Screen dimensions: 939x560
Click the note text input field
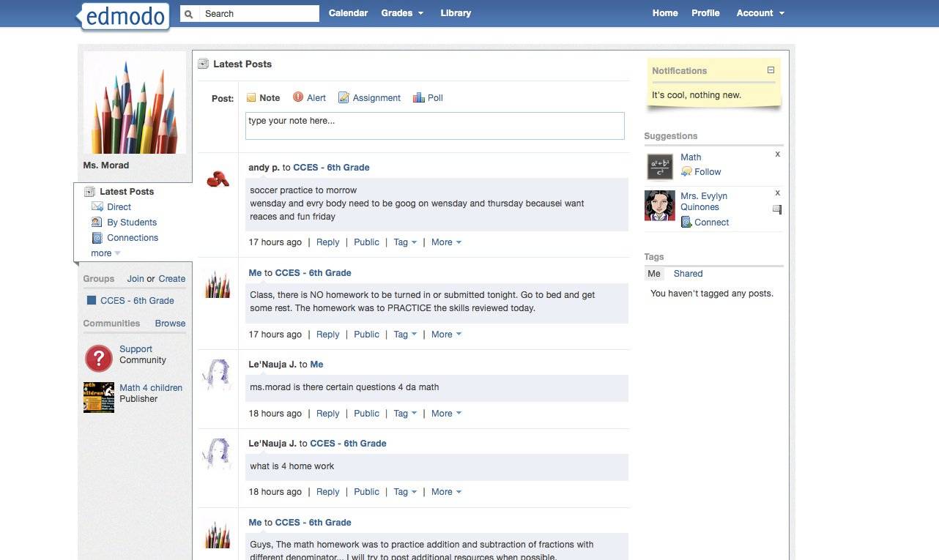pos(434,125)
